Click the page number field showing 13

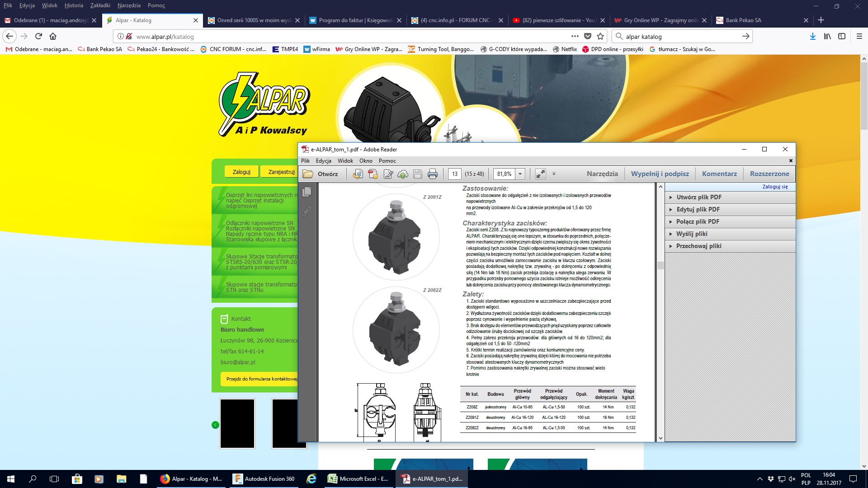click(x=455, y=174)
